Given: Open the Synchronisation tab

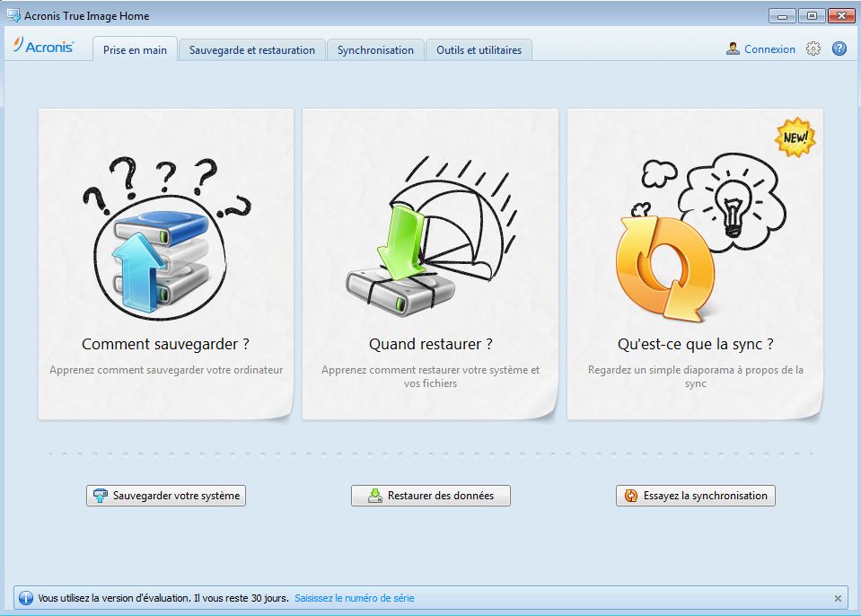Looking at the screenshot, I should pos(375,50).
